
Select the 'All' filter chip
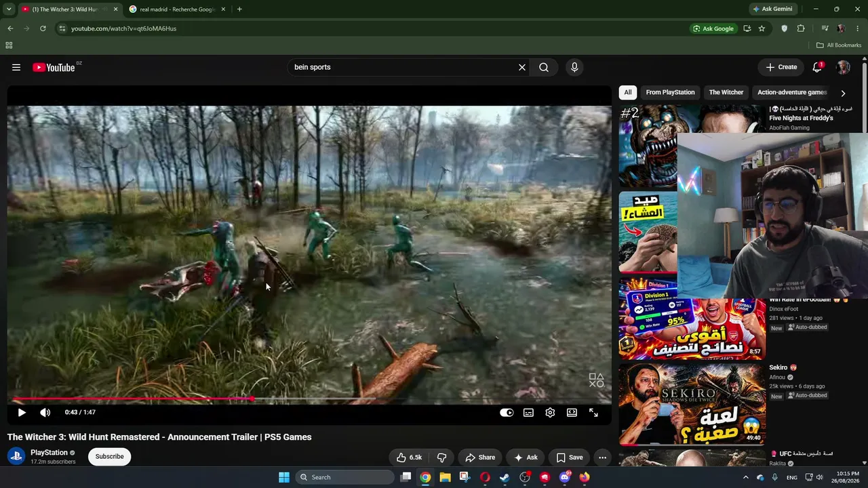click(x=628, y=92)
